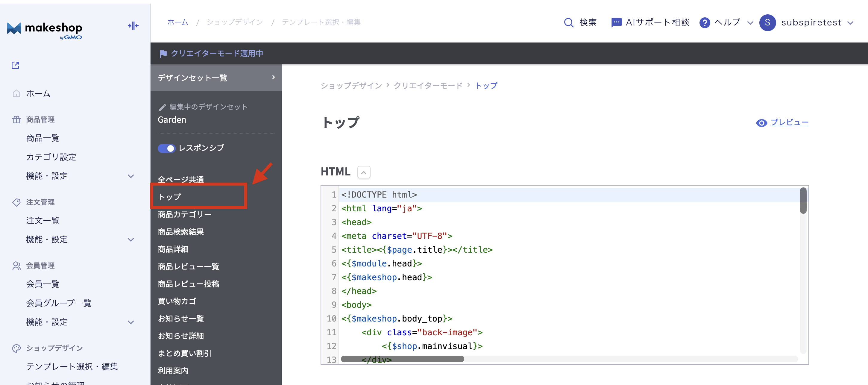Screen dimensions: 868x385
Task: Open 商品詳細 template in design menu
Action: (173, 249)
